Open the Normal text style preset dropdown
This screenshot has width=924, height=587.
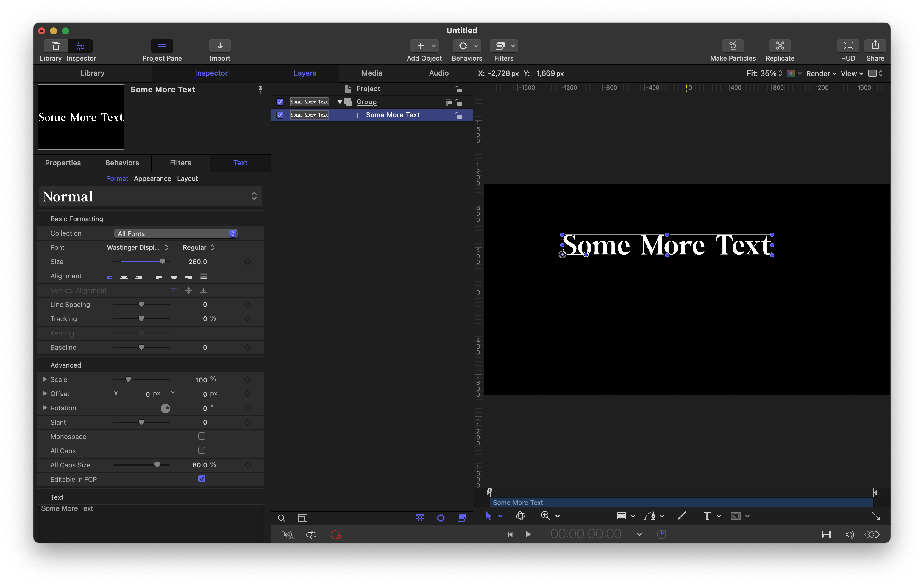pos(150,196)
